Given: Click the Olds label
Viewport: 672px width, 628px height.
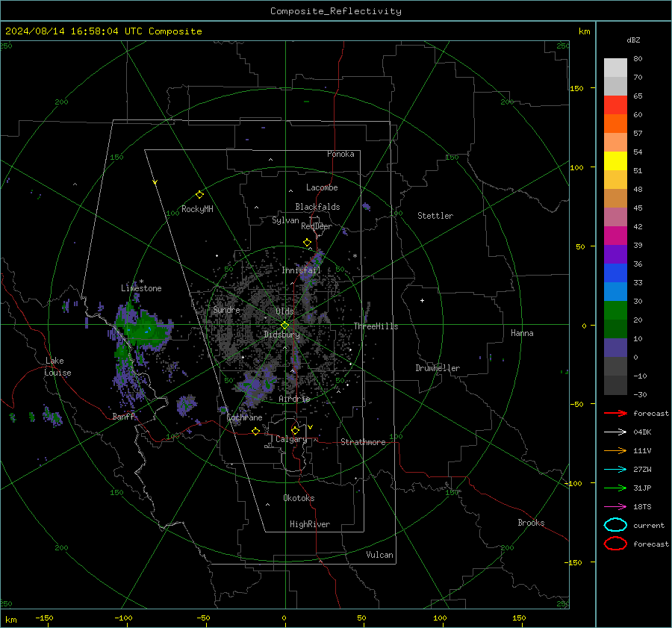Looking at the screenshot, I should tap(284, 311).
